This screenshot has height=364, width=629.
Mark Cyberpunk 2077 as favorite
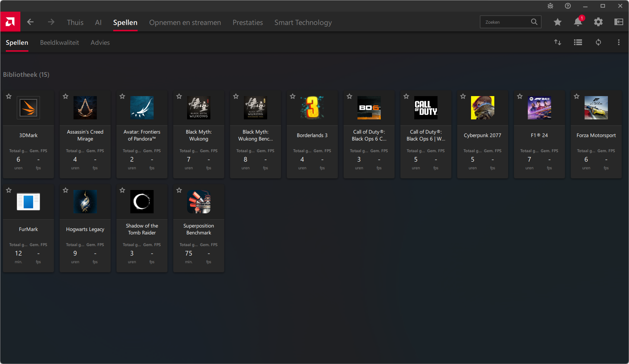click(463, 96)
